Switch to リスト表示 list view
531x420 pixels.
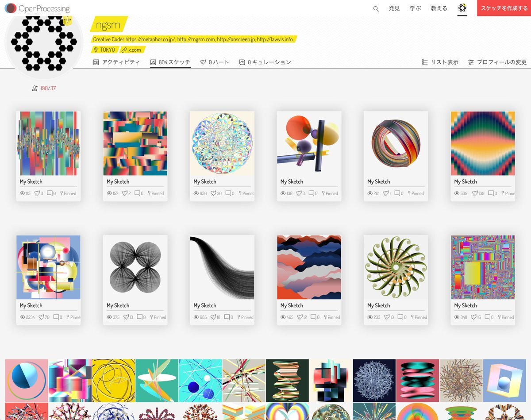[440, 62]
